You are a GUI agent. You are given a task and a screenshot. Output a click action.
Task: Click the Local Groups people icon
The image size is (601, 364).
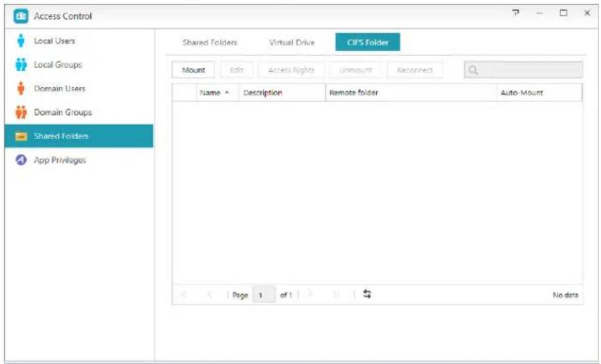(x=21, y=65)
